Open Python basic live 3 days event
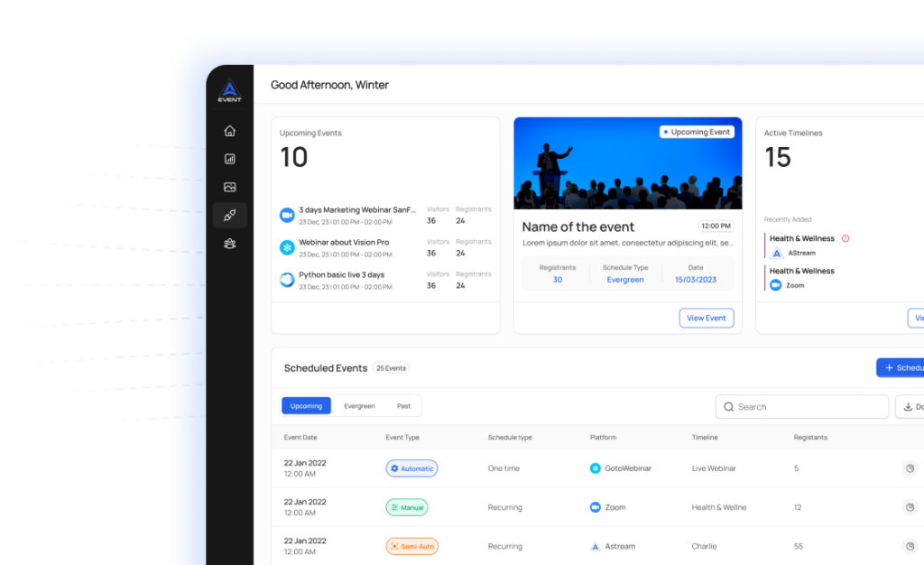Image resolution: width=924 pixels, height=565 pixels. [x=341, y=274]
